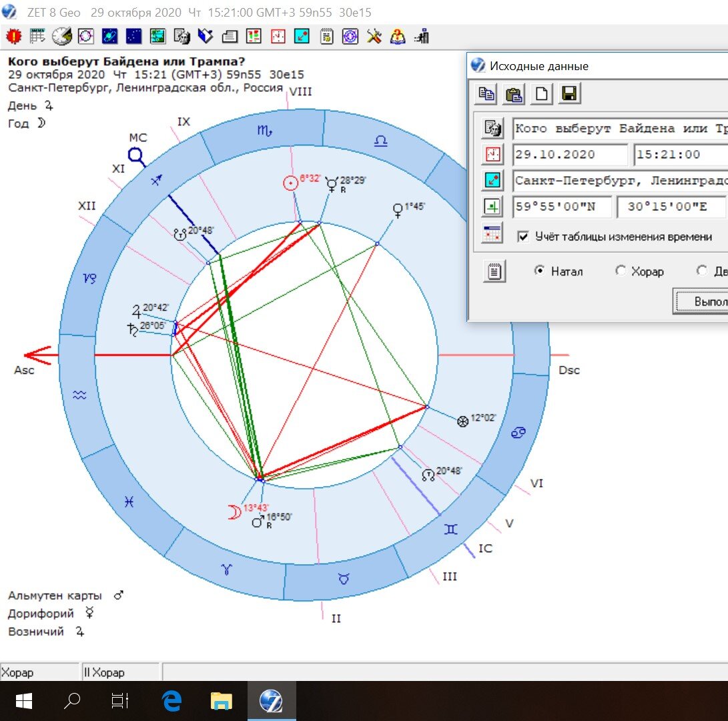The height and width of the screenshot is (721, 728).
Task: Click the time field 15:21:00
Action: click(x=681, y=155)
